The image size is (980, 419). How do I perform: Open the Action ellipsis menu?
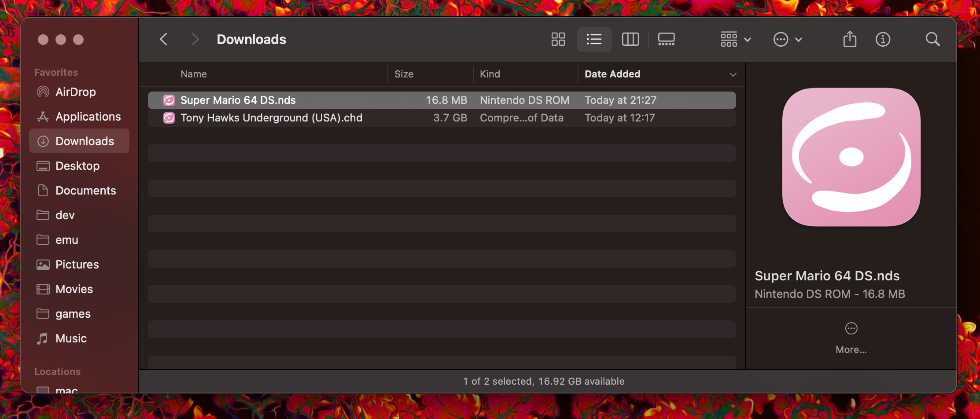(788, 40)
